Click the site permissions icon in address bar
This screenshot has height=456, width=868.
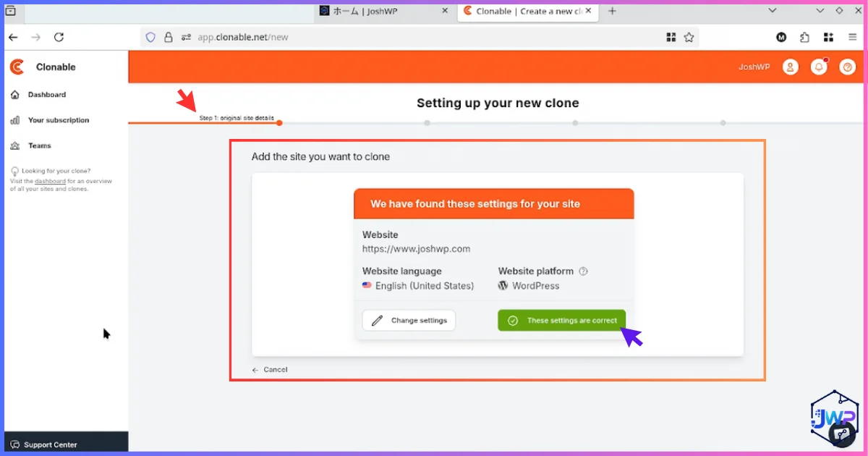pyautogui.click(x=186, y=37)
